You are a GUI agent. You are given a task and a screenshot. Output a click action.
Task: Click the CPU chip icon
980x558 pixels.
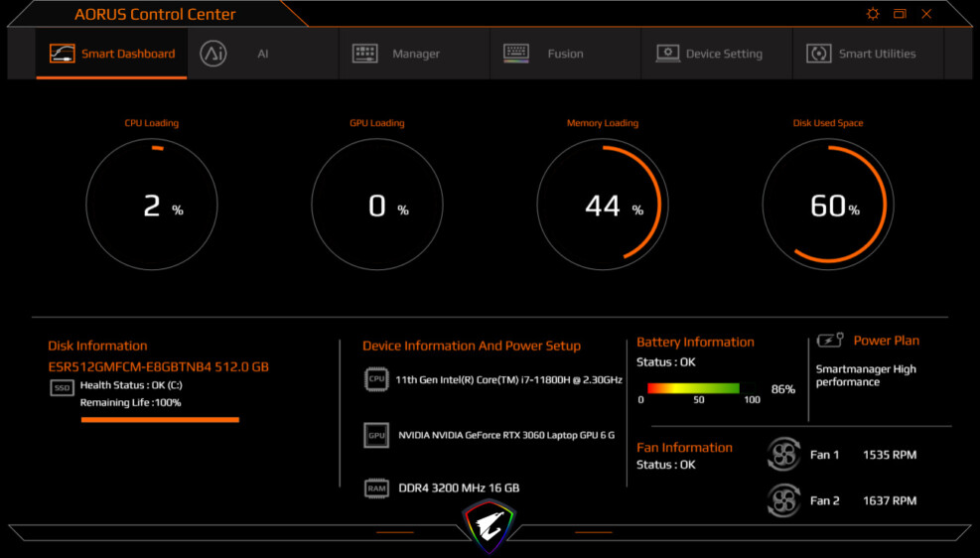coord(376,378)
